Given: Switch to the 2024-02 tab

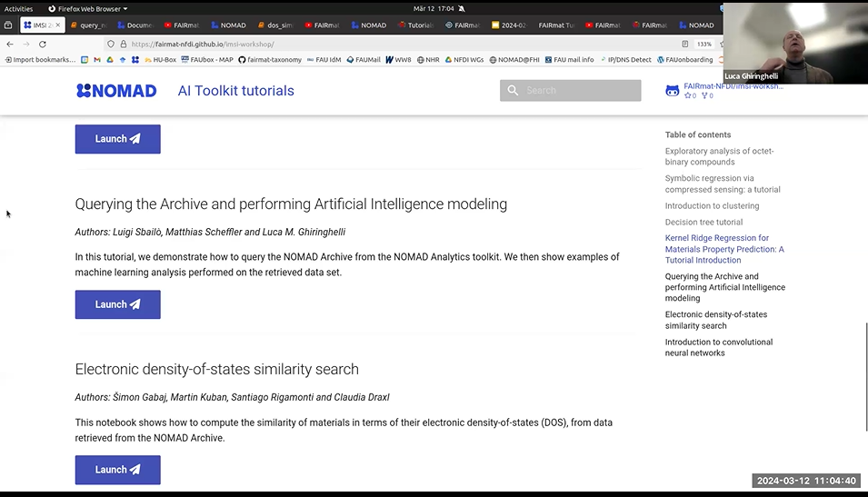Looking at the screenshot, I should 509,25.
